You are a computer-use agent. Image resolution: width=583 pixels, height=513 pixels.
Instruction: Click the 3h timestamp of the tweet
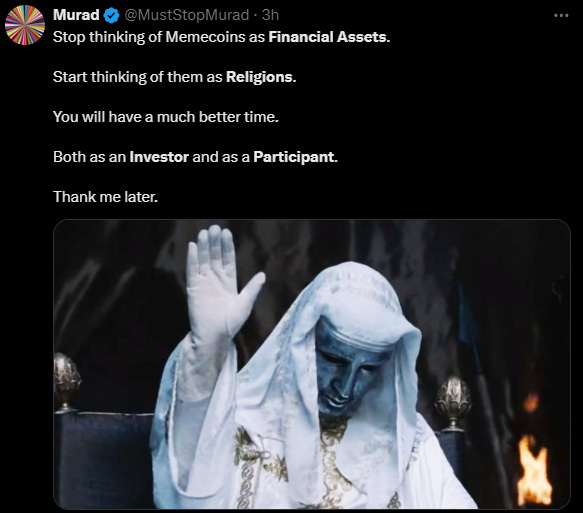pos(270,15)
